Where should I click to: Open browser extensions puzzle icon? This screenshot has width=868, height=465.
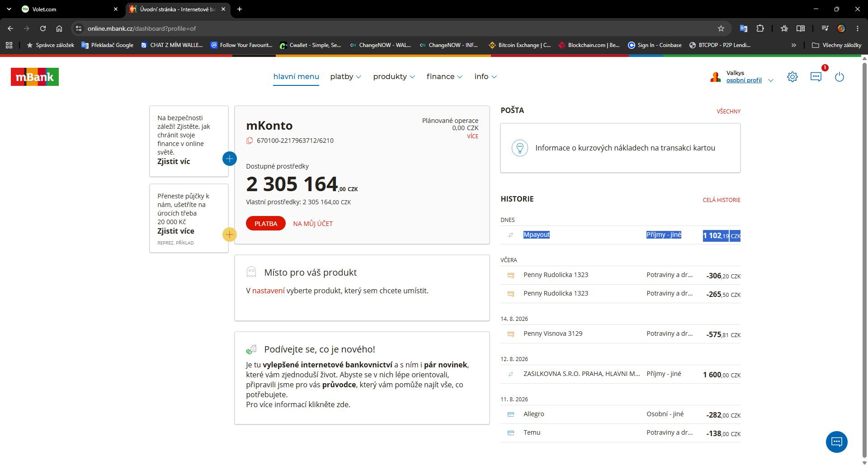760,28
